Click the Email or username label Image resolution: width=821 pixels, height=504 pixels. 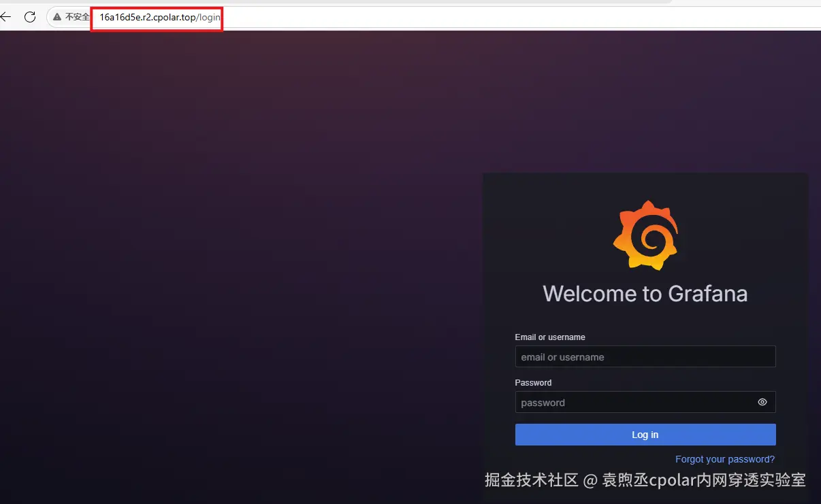coord(550,337)
